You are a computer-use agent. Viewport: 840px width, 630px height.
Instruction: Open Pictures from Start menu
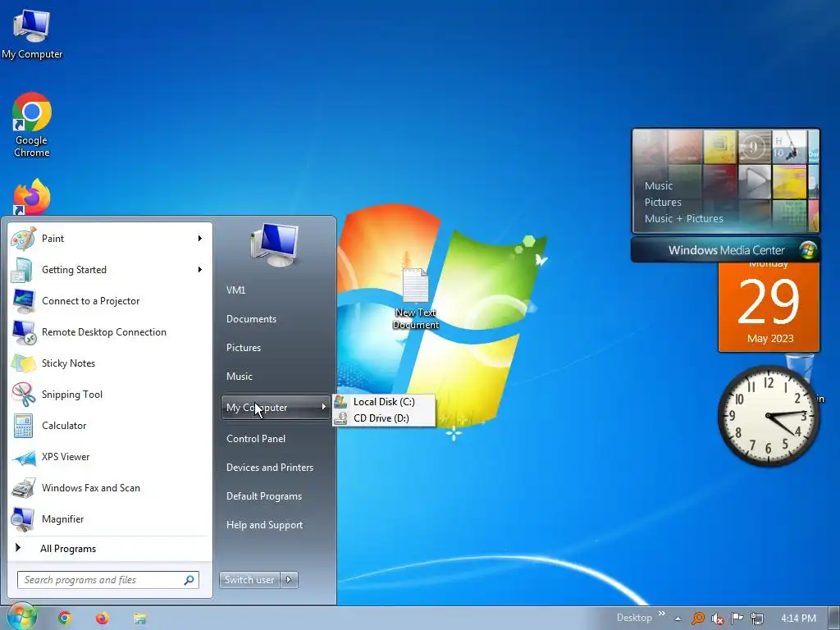pos(243,348)
